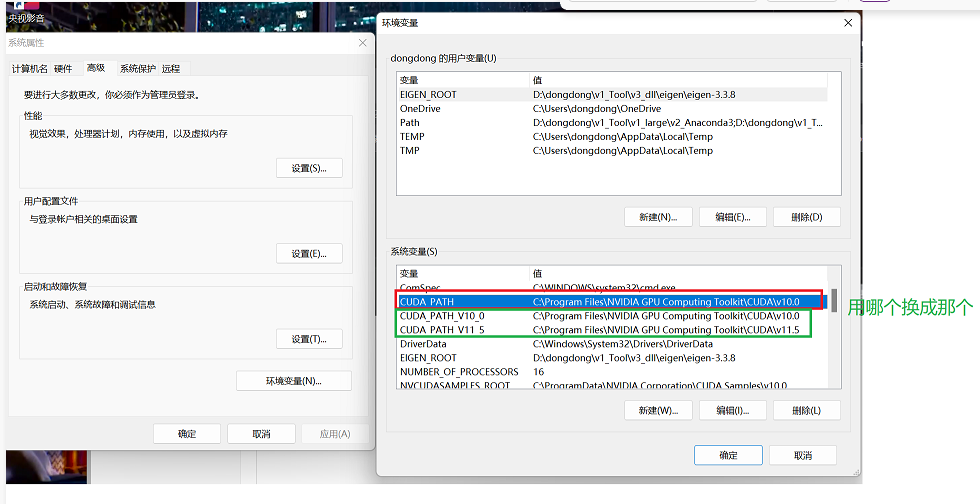Click 编辑(I) for system variables

point(732,410)
